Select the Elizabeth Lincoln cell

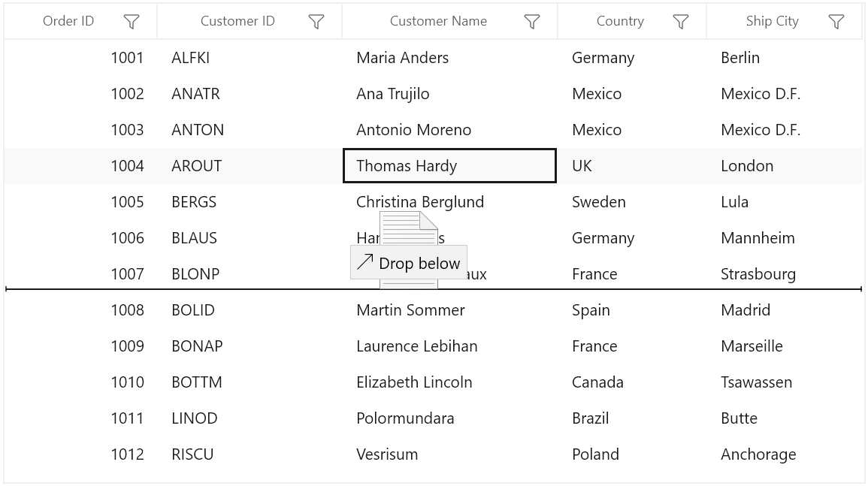click(x=450, y=382)
